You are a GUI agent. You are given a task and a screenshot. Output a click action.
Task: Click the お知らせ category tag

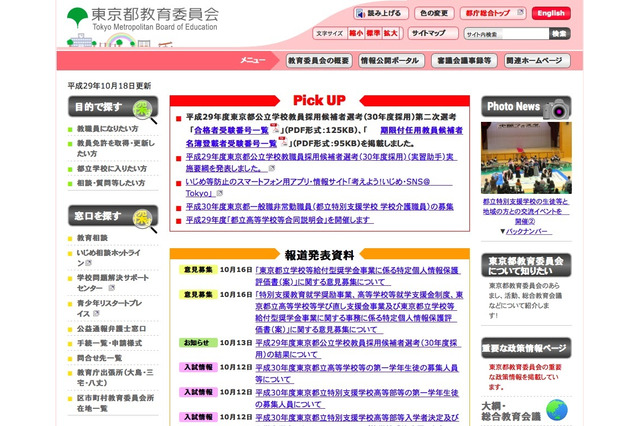click(x=198, y=343)
